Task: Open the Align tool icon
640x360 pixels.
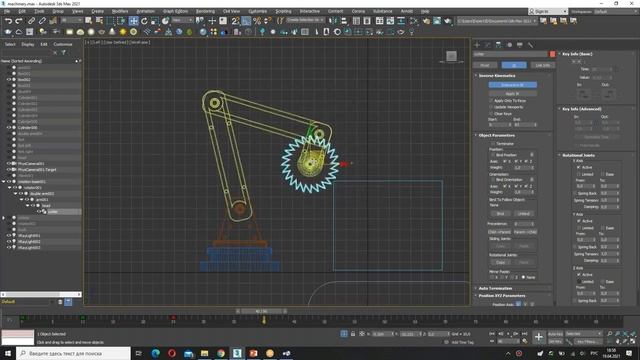Action: click(x=344, y=20)
